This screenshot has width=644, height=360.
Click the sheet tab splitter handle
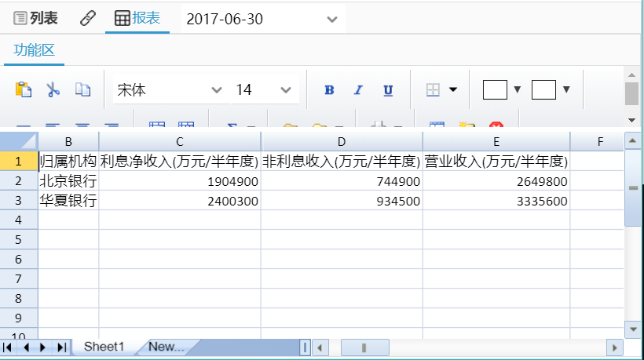(x=306, y=347)
